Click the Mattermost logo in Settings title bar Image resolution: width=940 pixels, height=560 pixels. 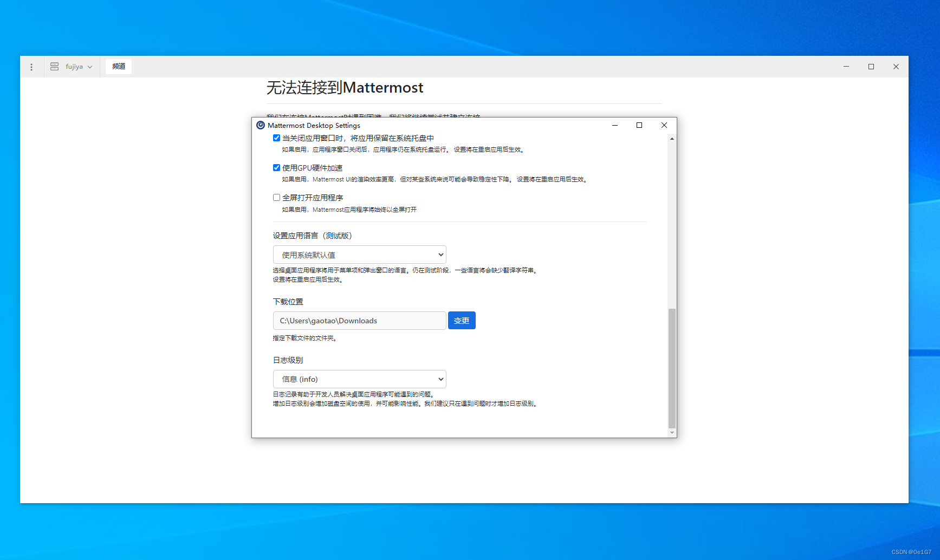pos(261,125)
